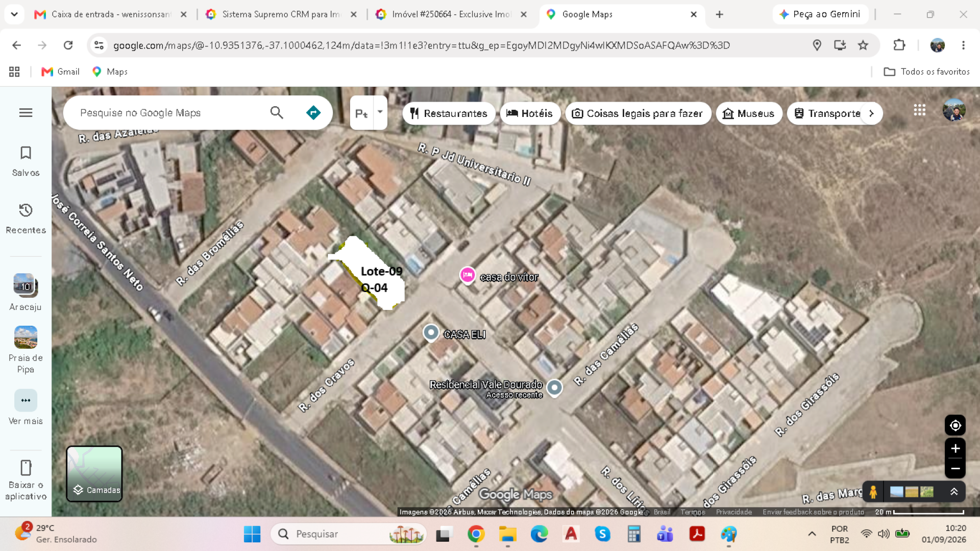Open the Gmail bookmark
Image resolution: width=980 pixels, height=551 pixels.
tap(60, 71)
